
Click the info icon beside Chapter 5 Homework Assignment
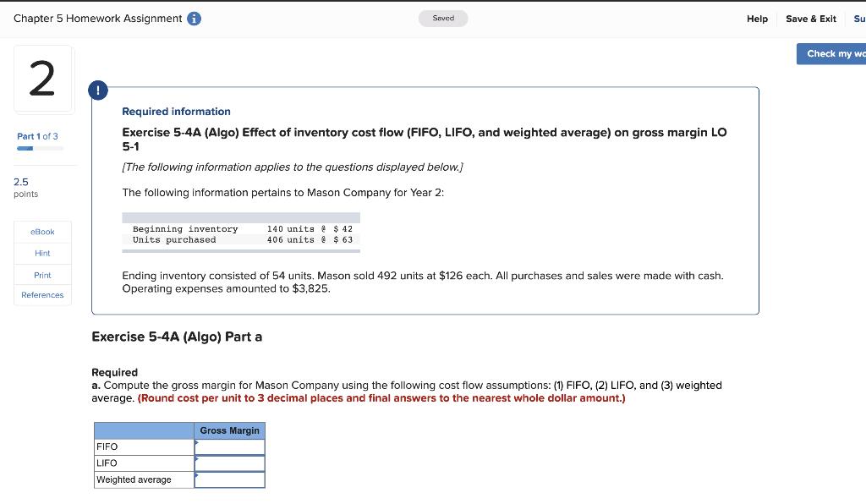194,18
